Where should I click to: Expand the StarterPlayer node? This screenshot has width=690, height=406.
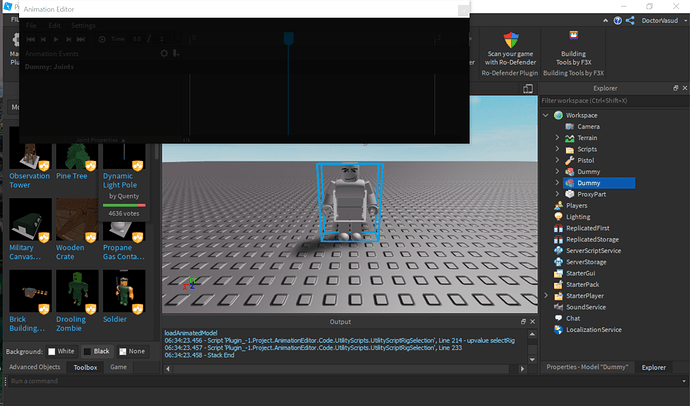546,296
